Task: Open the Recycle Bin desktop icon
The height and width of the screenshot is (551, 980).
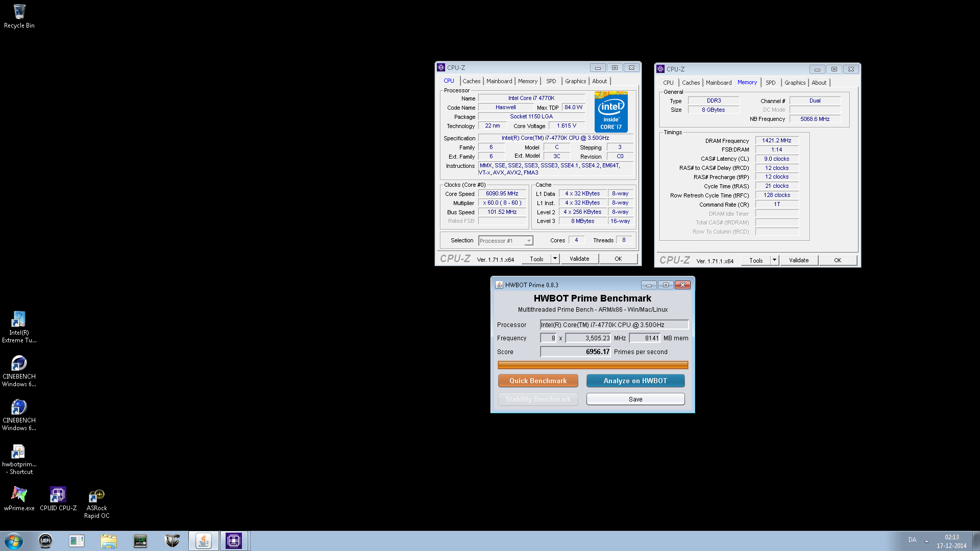Action: tap(19, 16)
